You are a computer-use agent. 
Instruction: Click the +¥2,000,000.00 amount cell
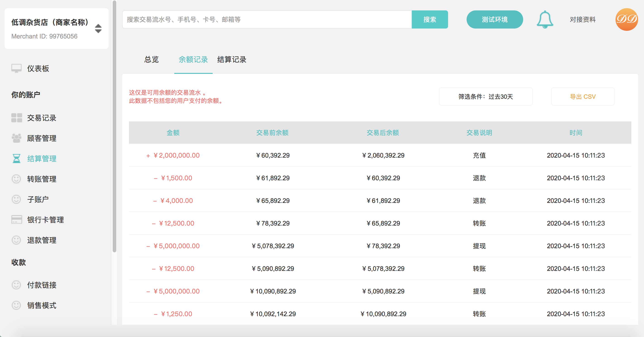[173, 155]
